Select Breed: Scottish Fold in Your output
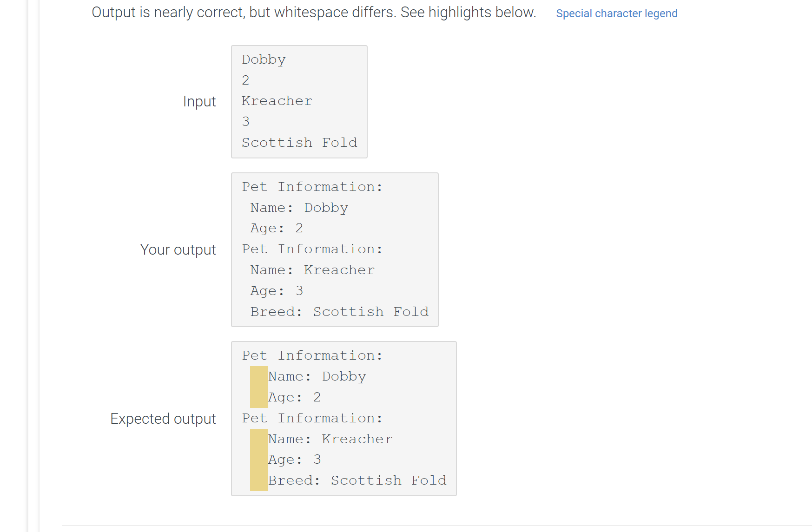Image resolution: width=812 pixels, height=532 pixels. [x=339, y=311]
